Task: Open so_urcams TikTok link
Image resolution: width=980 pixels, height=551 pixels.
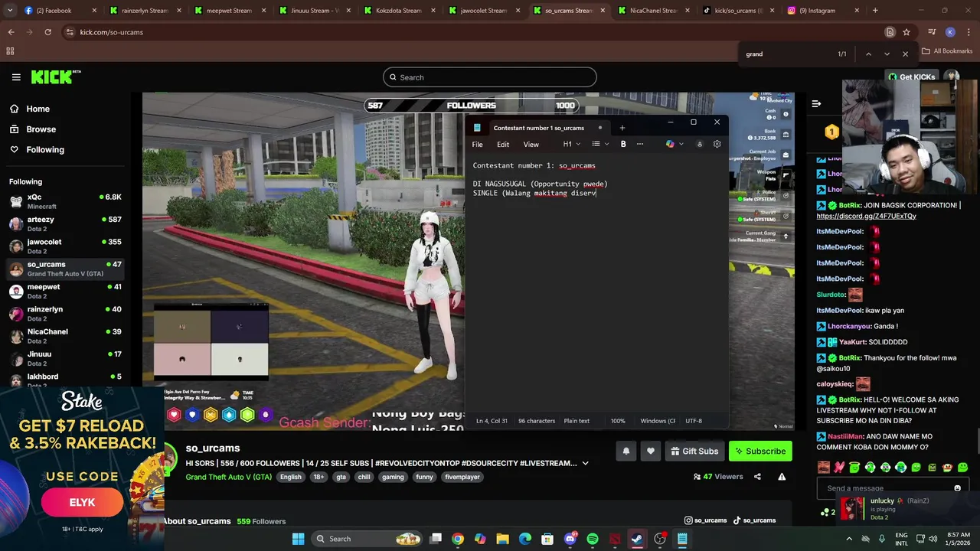Action: click(754, 520)
